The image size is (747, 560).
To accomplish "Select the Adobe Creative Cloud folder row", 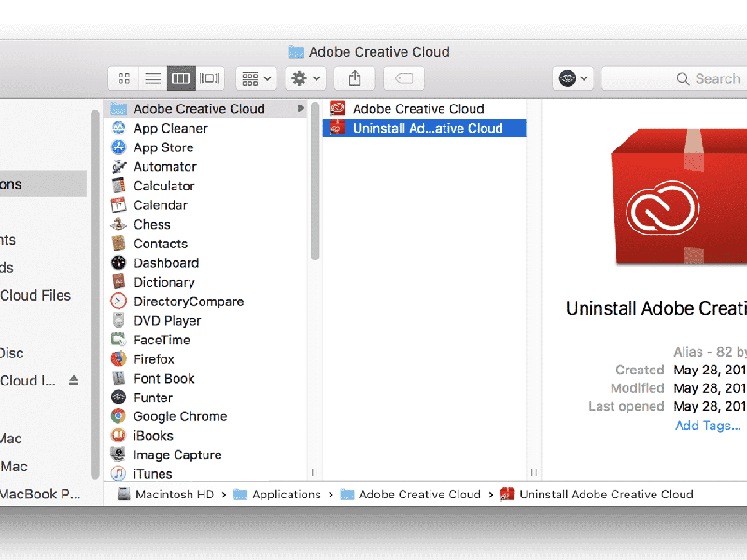I will [205, 109].
